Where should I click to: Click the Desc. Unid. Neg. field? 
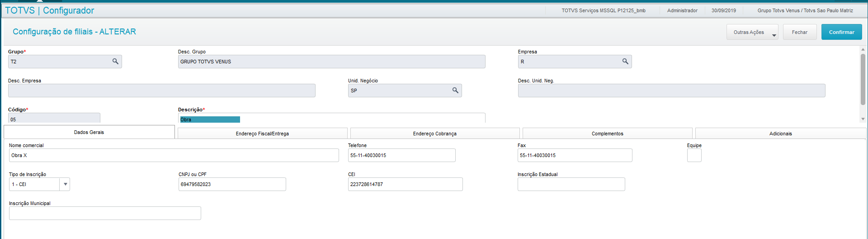point(671,91)
